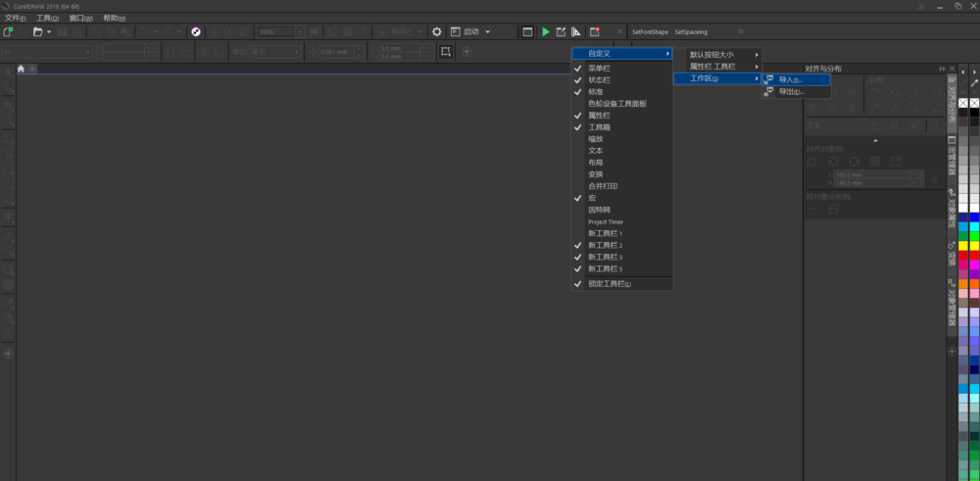Screen dimensions: 980x481
Task: Click the red-dot record macro icon
Action: [x=595, y=32]
